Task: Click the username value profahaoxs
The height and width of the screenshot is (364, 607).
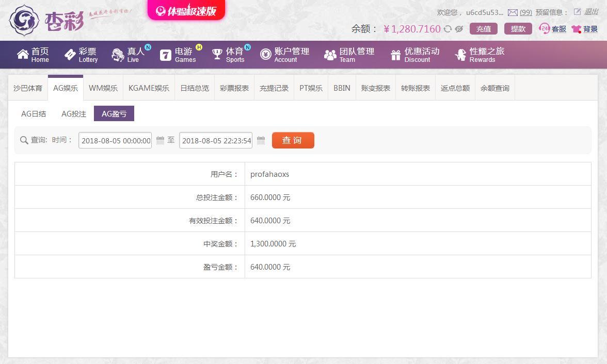Action: click(x=270, y=174)
